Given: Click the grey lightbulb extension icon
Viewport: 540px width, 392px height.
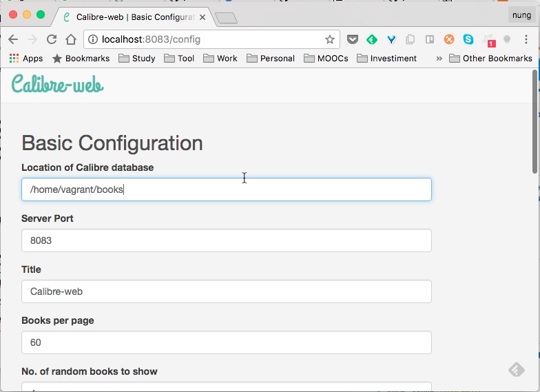Looking at the screenshot, I should (507, 39).
